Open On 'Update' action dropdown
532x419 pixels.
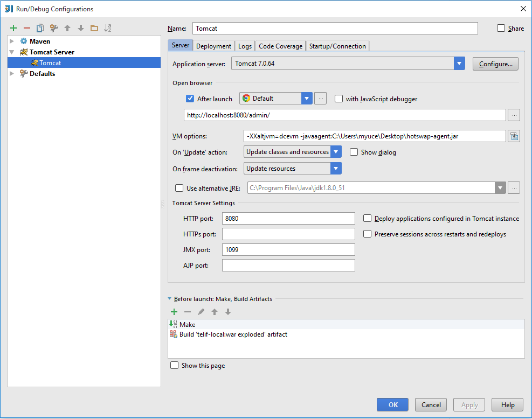(336, 152)
